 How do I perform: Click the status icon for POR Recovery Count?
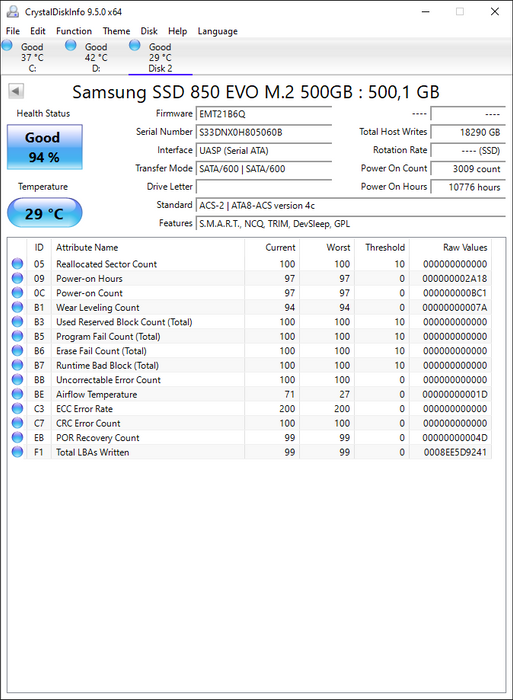point(17,438)
